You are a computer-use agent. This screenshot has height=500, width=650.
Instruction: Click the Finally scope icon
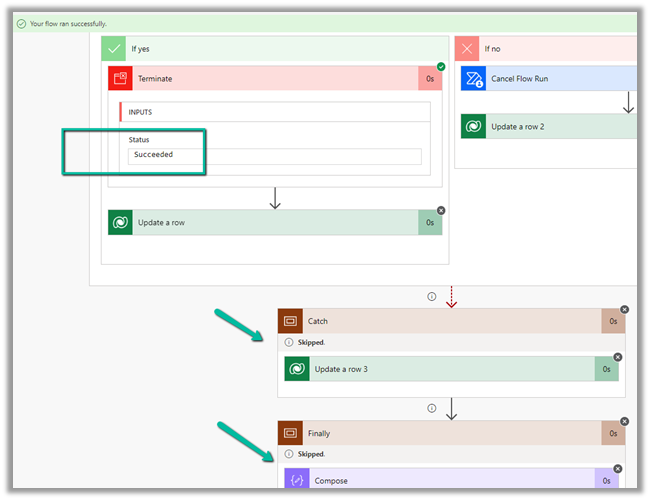[x=290, y=433]
